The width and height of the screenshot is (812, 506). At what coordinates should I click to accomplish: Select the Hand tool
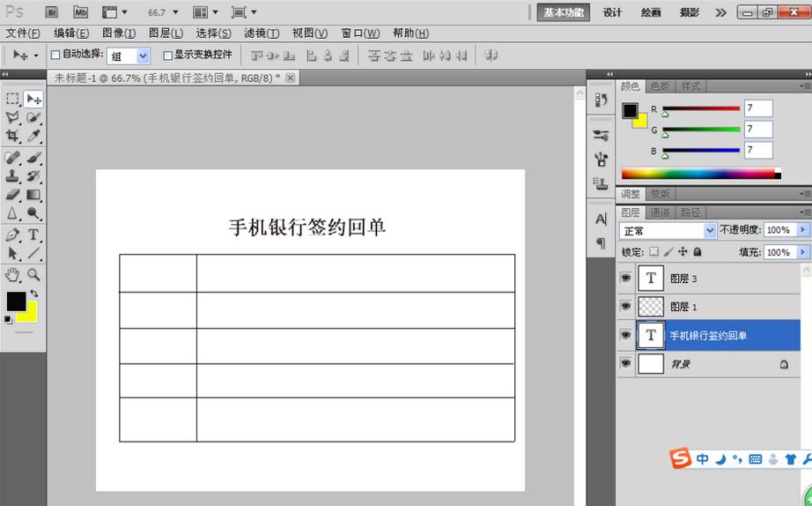[12, 275]
